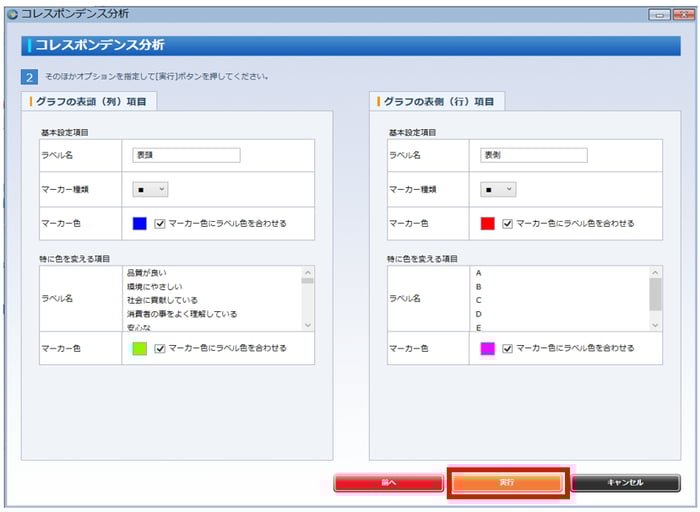Uncheck label color match beside blue swatch
This screenshot has width=700, height=512.
pyautogui.click(x=160, y=223)
